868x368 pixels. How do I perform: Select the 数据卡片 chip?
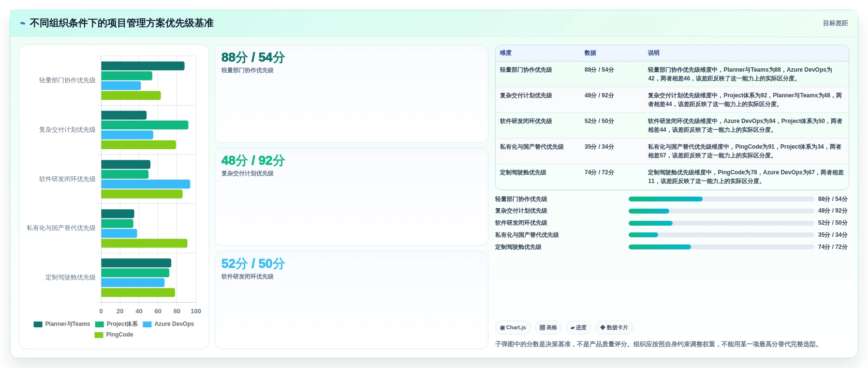(614, 328)
